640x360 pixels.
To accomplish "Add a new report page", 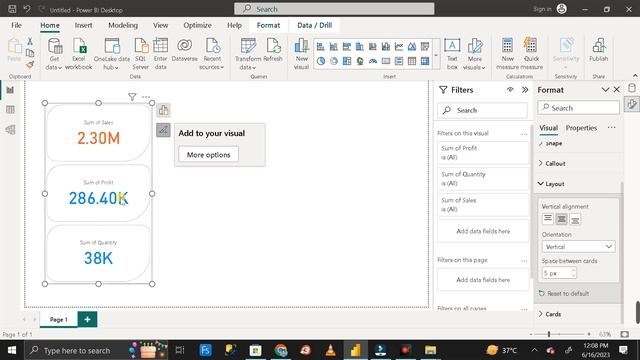I will pos(87,320).
